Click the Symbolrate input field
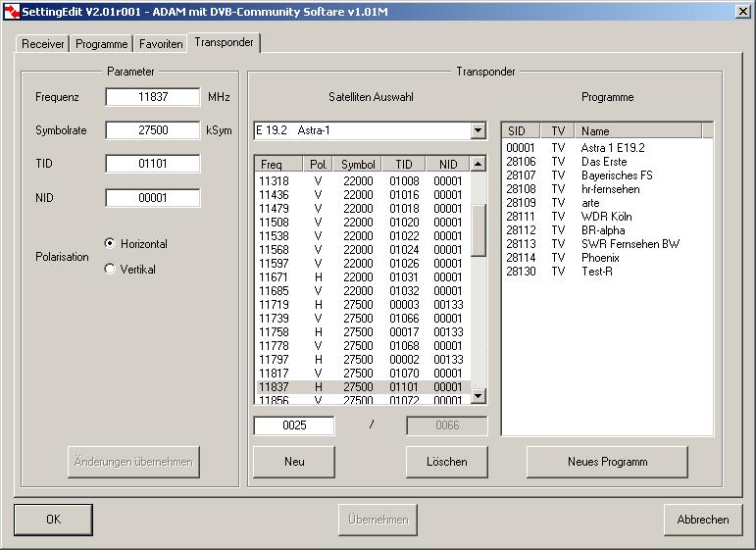 [152, 130]
